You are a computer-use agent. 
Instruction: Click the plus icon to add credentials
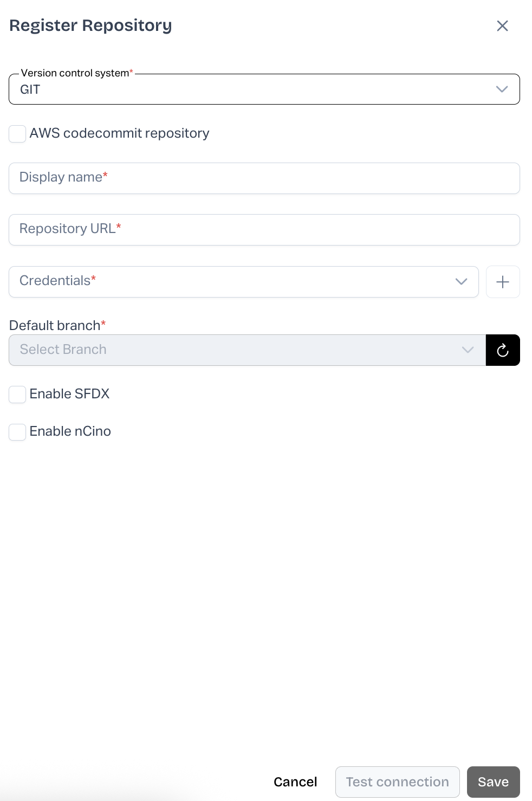503,282
